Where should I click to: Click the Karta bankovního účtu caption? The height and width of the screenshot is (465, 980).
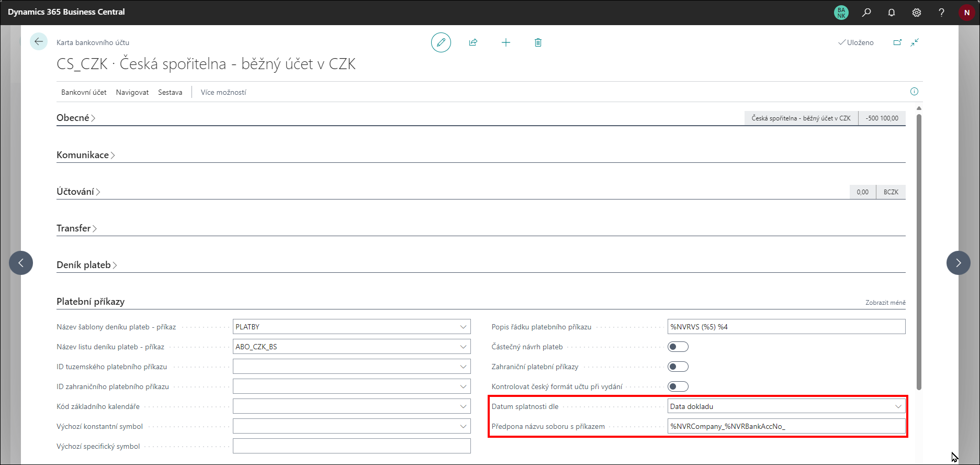tap(93, 42)
